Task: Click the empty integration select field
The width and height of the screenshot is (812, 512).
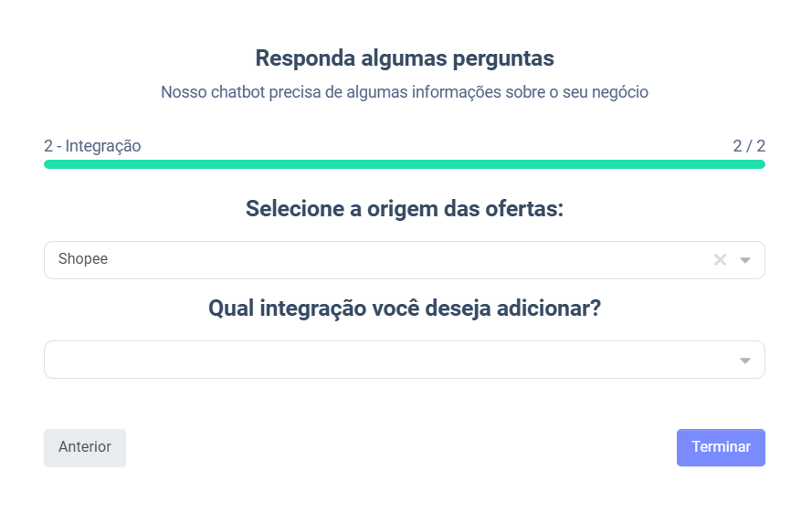Action: 384,360
